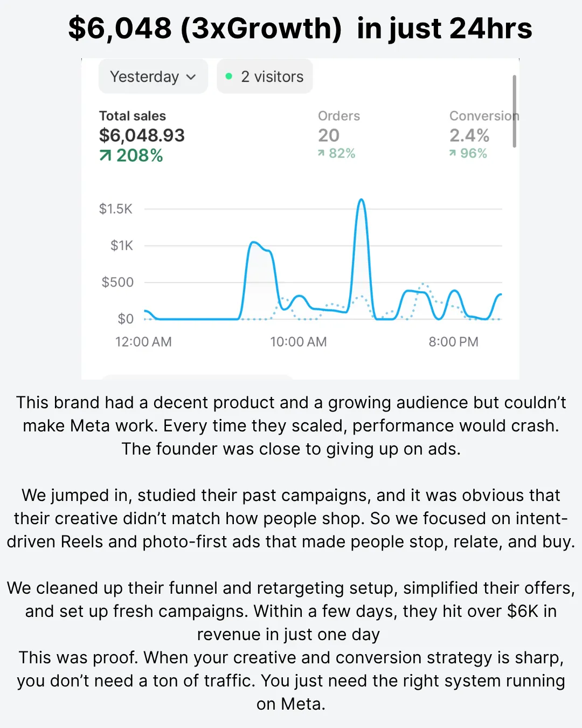Open the 2 visitors live view pill
The height and width of the screenshot is (728, 582).
click(265, 77)
